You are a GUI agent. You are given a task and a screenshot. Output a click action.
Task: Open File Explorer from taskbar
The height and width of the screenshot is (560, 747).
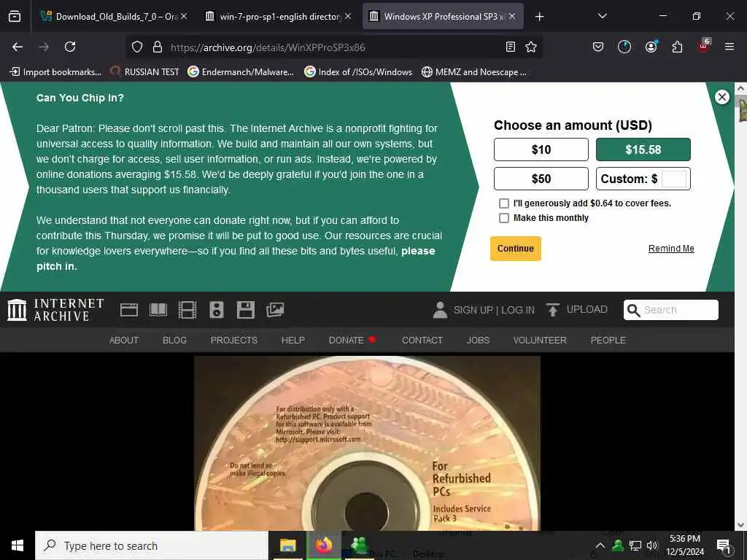click(287, 545)
